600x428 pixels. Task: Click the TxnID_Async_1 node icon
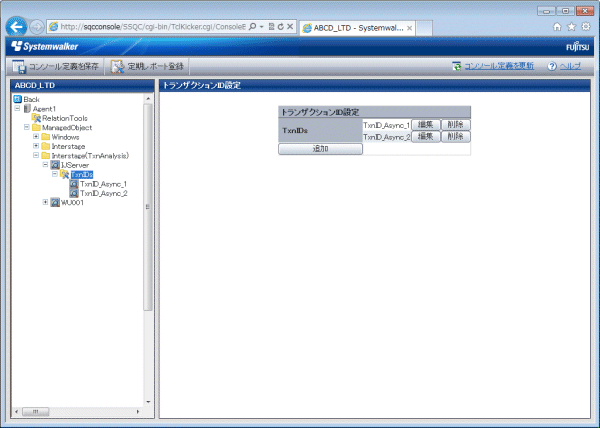pyautogui.click(x=74, y=184)
